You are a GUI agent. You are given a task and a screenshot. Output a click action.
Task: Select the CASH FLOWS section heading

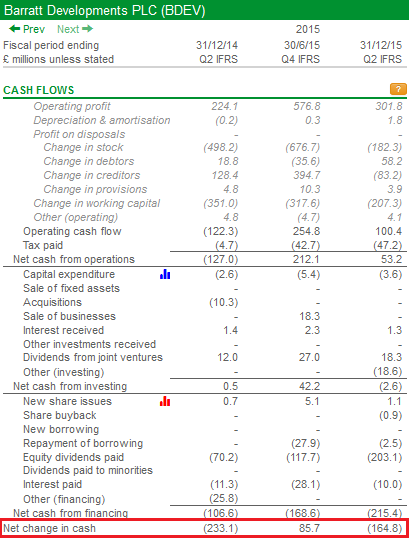pos(38,90)
